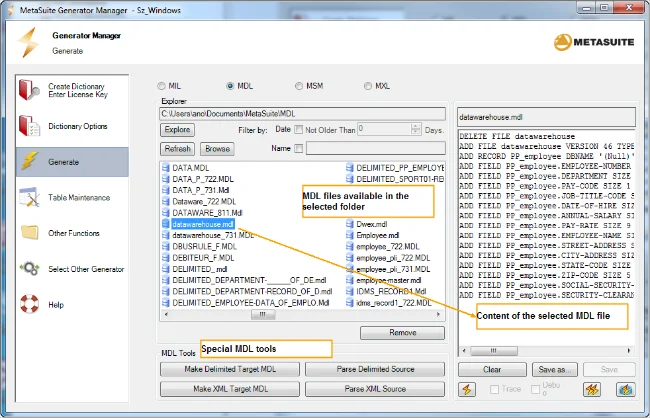Click the gear icon for Select Other Generator

(x=29, y=268)
